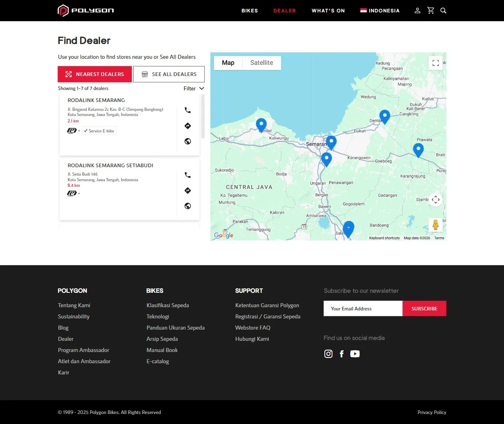Get directions to Rodalink Semarang
This screenshot has height=424, width=504.
pyautogui.click(x=188, y=126)
